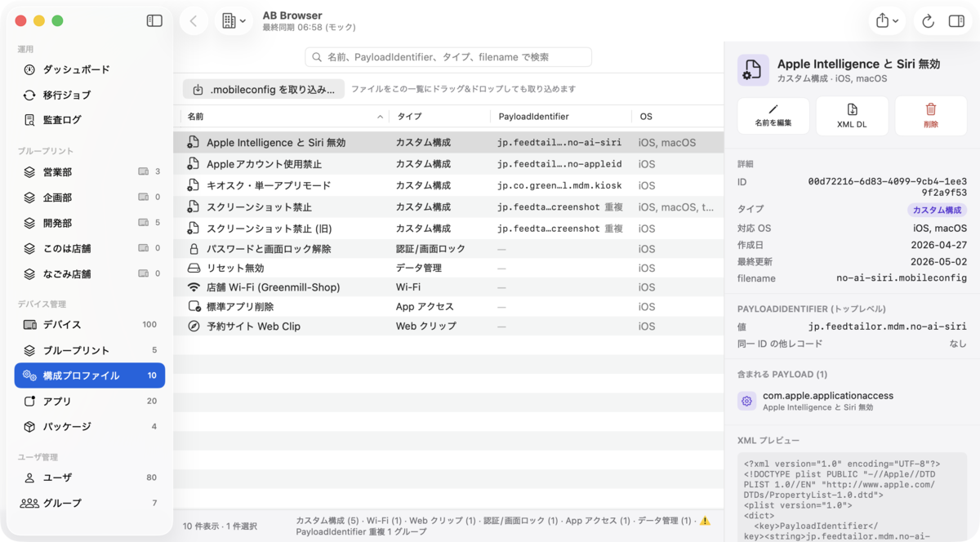Click the キオスク row's document gear icon
980x542 pixels.
tap(194, 185)
